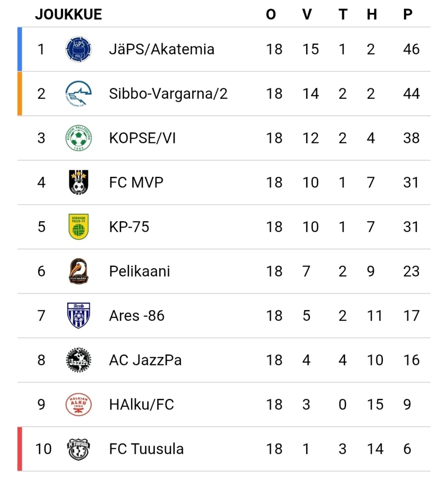Image resolution: width=448 pixels, height=479 pixels.
Task: Click the FC Tuusula club crest
Action: tap(78, 449)
